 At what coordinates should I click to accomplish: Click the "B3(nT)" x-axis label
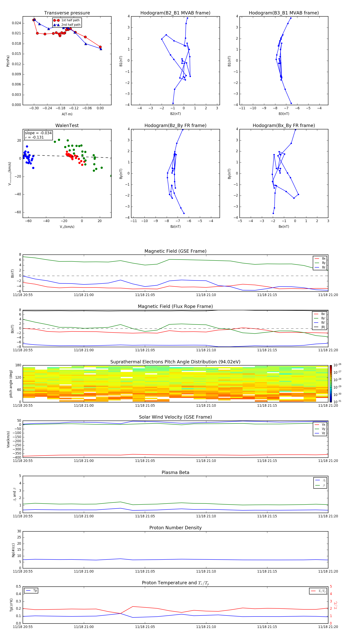click(x=284, y=114)
